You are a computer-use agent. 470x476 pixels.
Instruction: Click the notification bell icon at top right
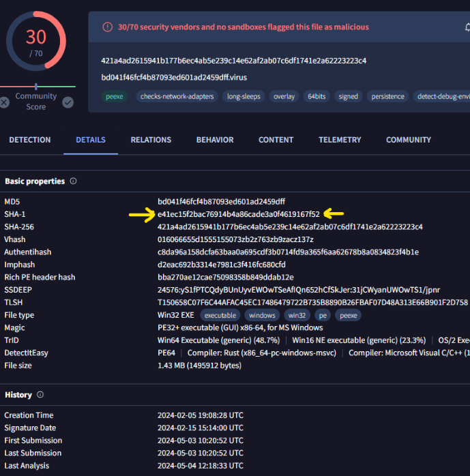(467, 27)
